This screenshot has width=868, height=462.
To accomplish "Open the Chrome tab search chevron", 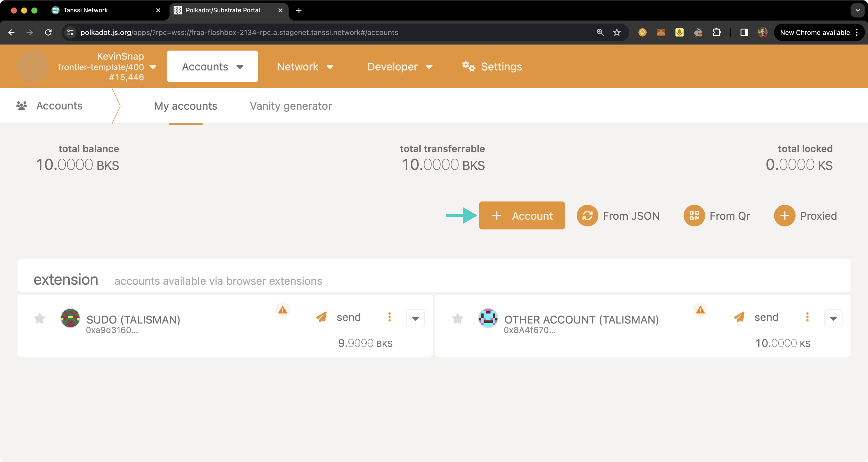I will [857, 10].
